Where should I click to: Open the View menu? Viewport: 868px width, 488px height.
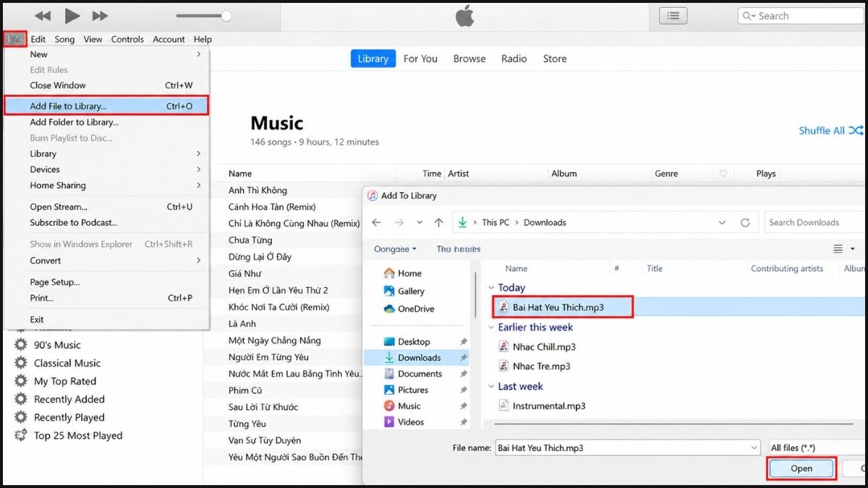tap(93, 39)
